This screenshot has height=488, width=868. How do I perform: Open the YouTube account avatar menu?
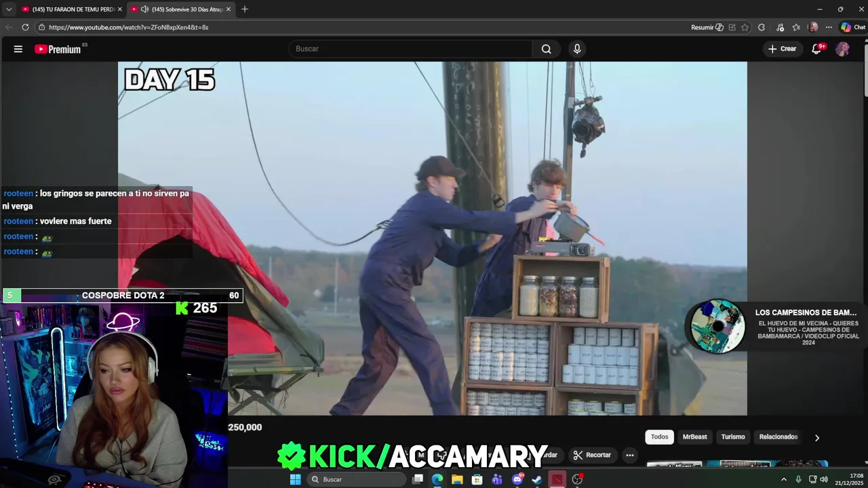pos(842,49)
